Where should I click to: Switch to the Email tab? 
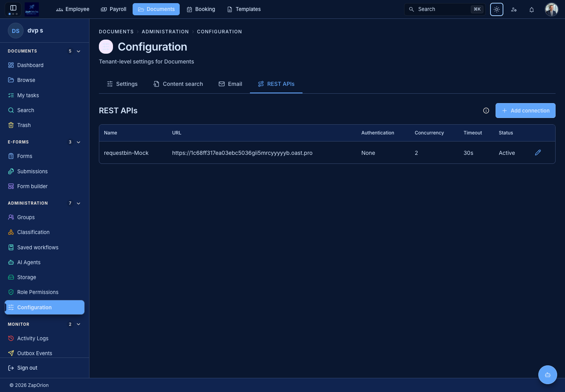click(x=230, y=84)
